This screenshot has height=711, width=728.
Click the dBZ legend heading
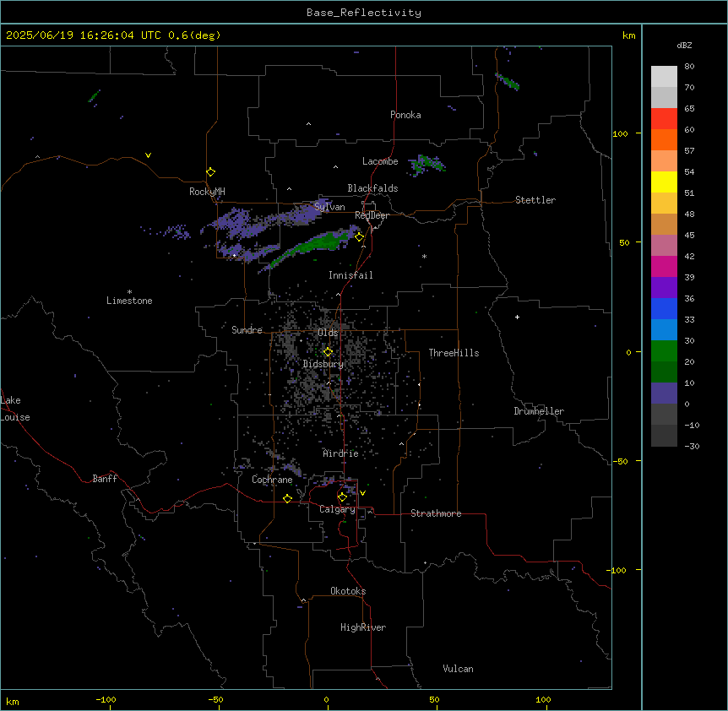(x=684, y=45)
